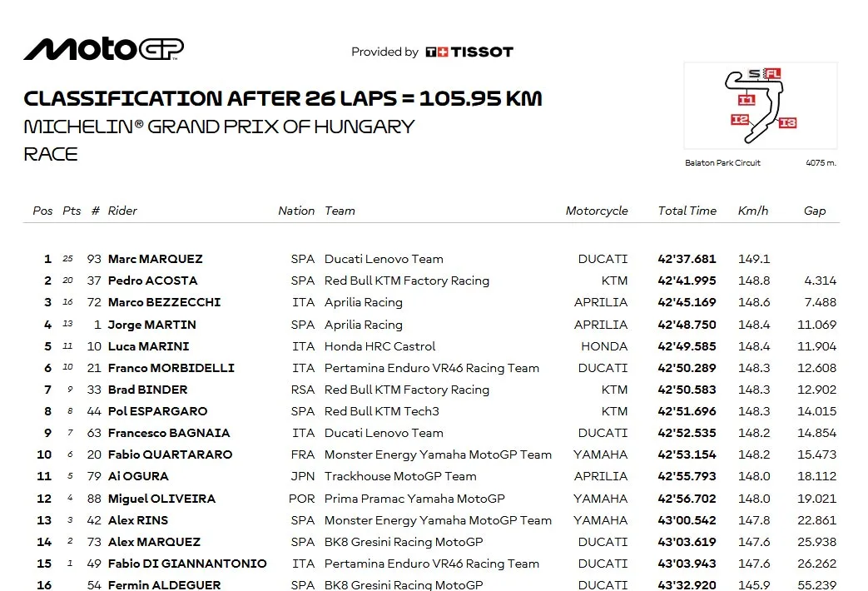The image size is (868, 591).
Task: Click the MotoGP logo
Action: (x=103, y=49)
